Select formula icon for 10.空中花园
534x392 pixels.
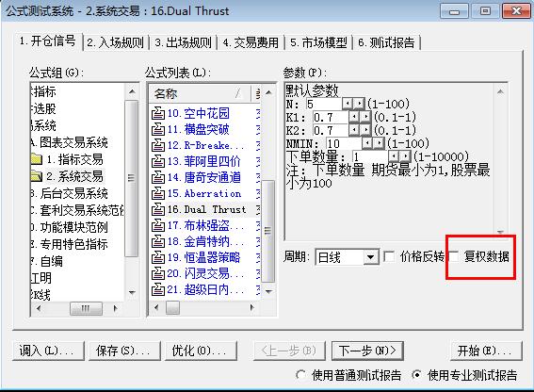157,113
